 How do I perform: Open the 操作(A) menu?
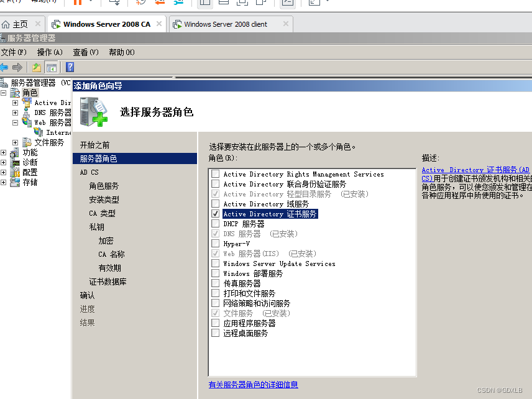50,52
